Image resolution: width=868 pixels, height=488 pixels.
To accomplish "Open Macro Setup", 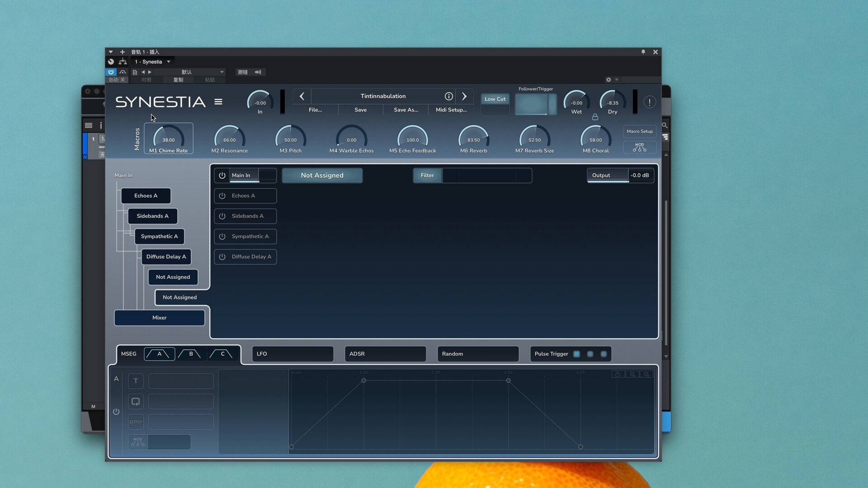I will tap(640, 131).
